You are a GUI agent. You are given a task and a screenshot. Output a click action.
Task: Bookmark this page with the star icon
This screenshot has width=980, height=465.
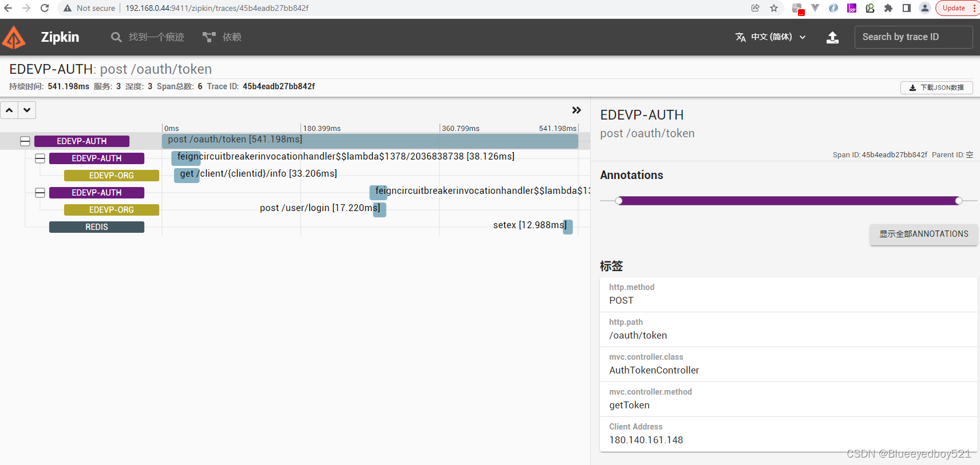[x=774, y=8]
